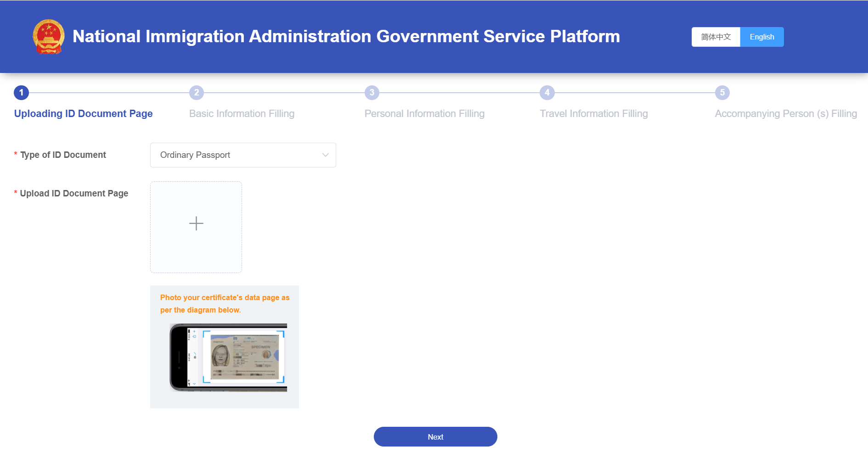Click the platform title heading text

click(346, 37)
